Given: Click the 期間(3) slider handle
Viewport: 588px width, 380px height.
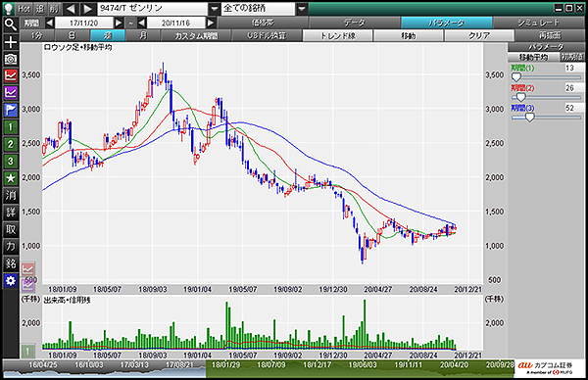Looking at the screenshot, I should [x=529, y=118].
